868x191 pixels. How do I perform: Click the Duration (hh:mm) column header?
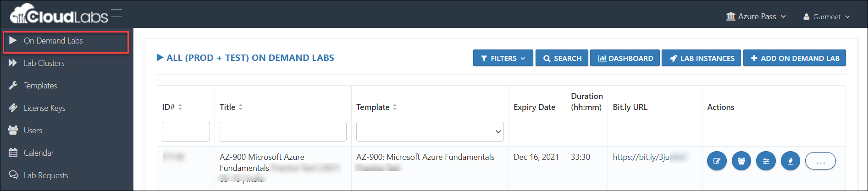[586, 101]
